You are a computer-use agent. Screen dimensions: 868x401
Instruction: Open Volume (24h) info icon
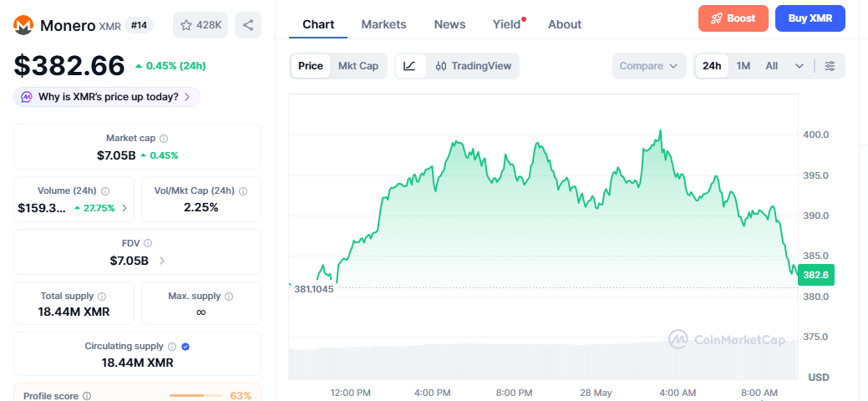105,191
